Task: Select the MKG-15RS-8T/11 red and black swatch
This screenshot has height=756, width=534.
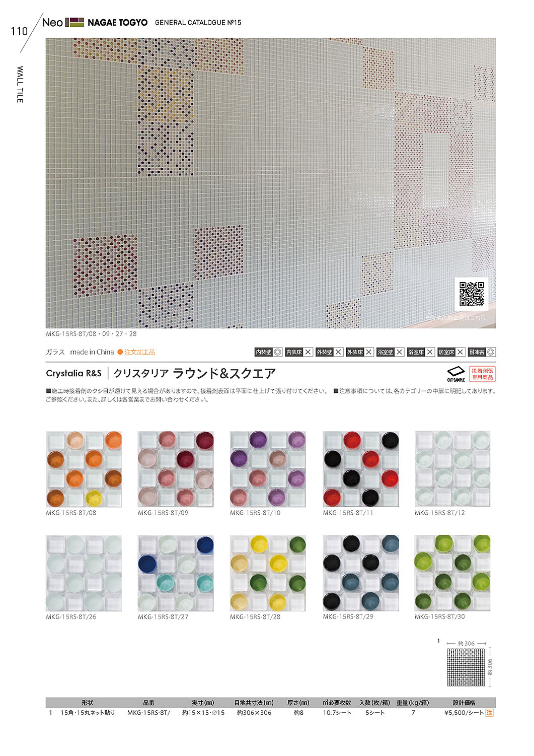Action: (360, 469)
